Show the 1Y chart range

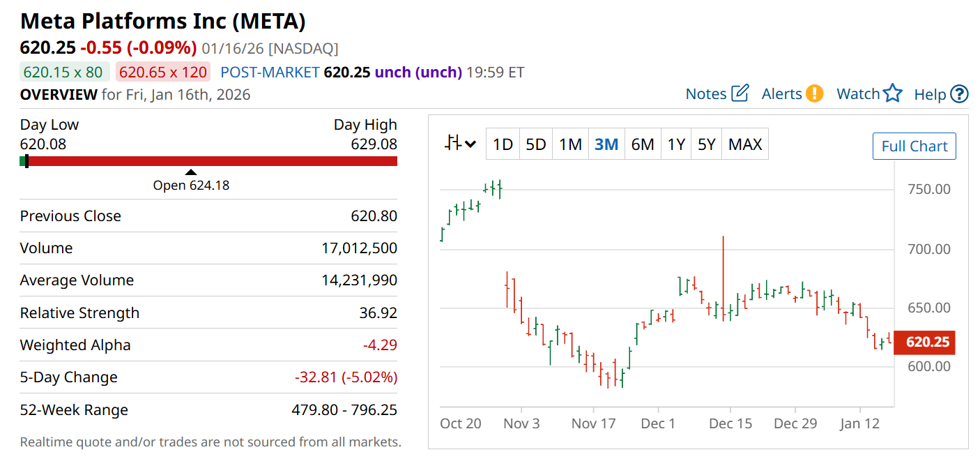(676, 144)
